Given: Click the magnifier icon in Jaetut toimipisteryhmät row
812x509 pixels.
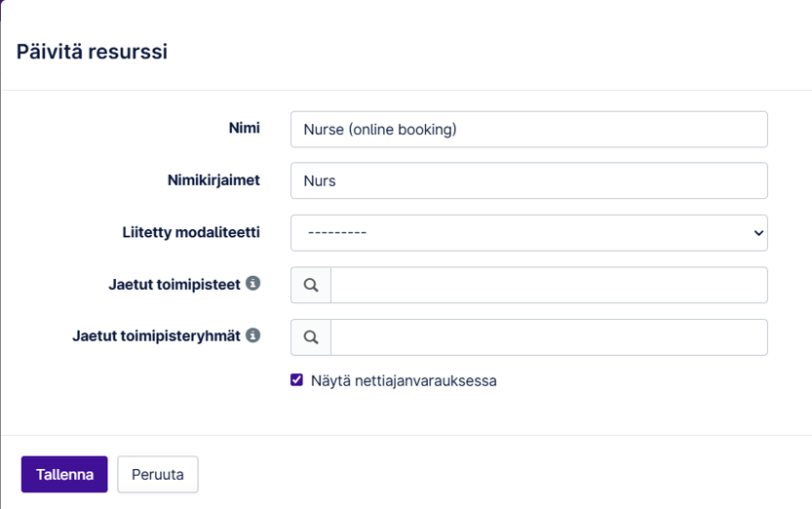Looking at the screenshot, I should click(x=311, y=337).
